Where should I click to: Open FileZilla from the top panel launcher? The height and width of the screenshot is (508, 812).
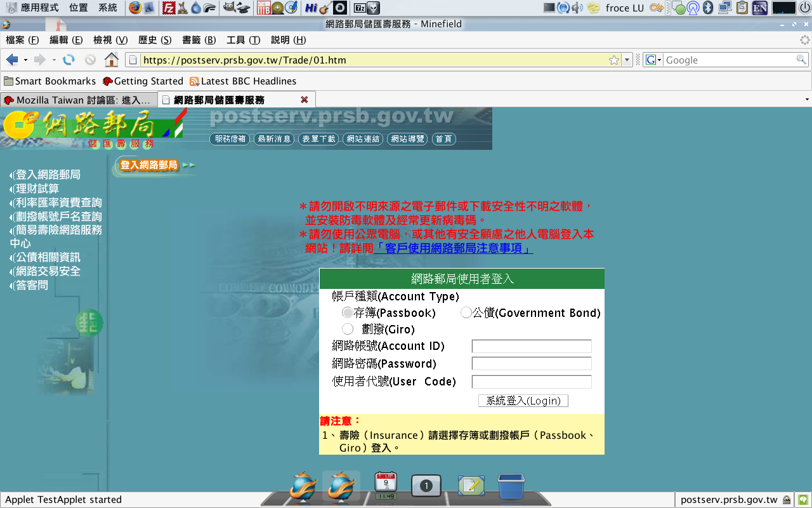(168, 8)
